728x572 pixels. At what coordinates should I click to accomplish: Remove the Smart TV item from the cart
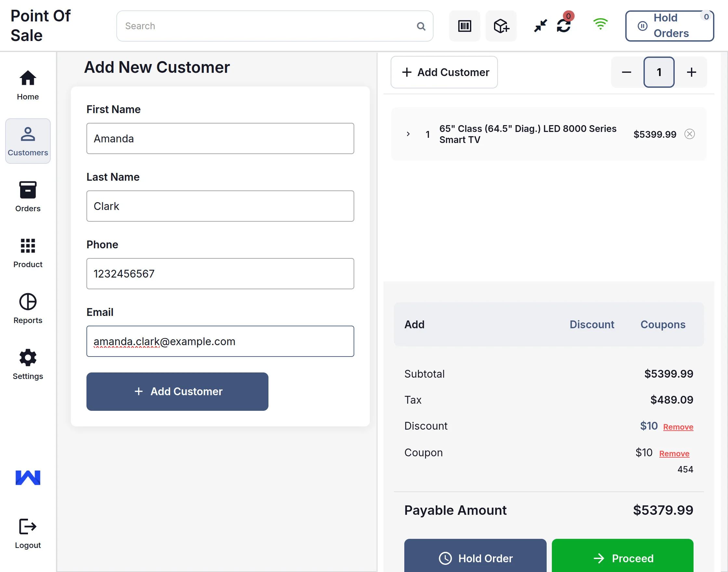[690, 134]
